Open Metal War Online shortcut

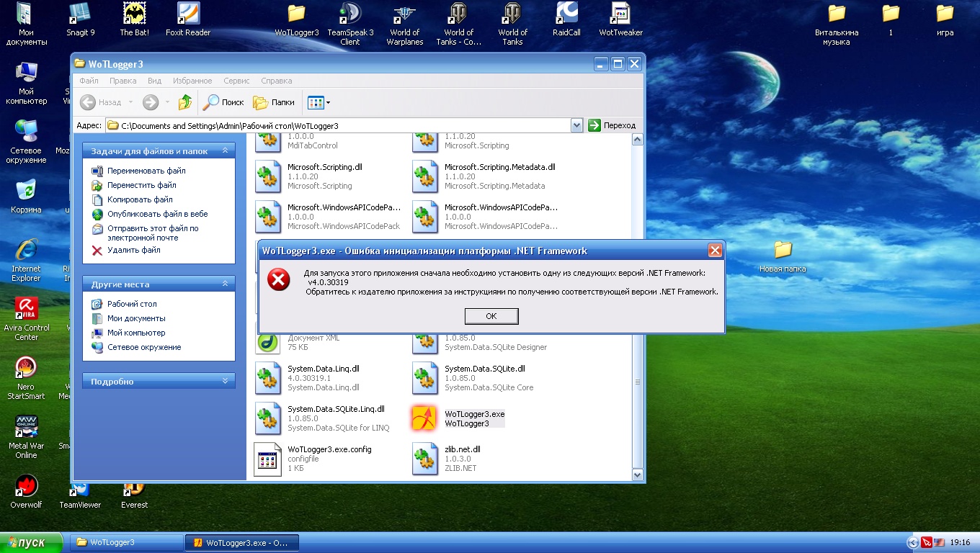click(27, 437)
